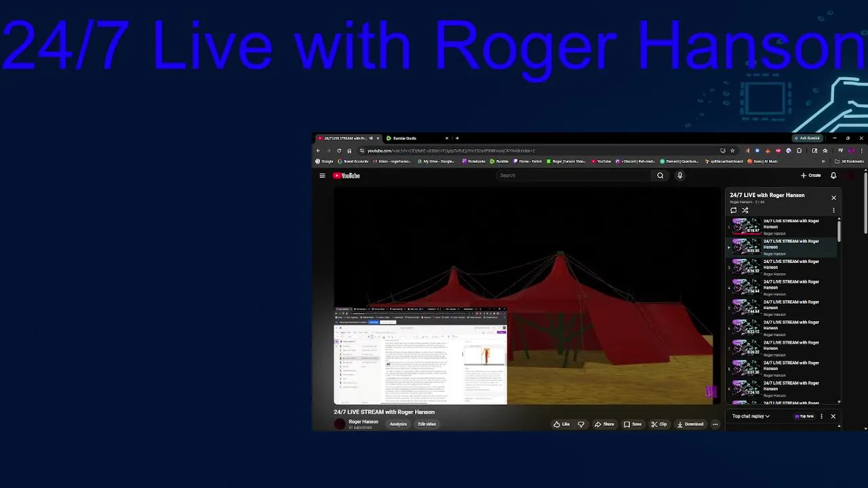Open the YouTube hamburger guide menu
This screenshot has height=488, width=868.
point(322,176)
